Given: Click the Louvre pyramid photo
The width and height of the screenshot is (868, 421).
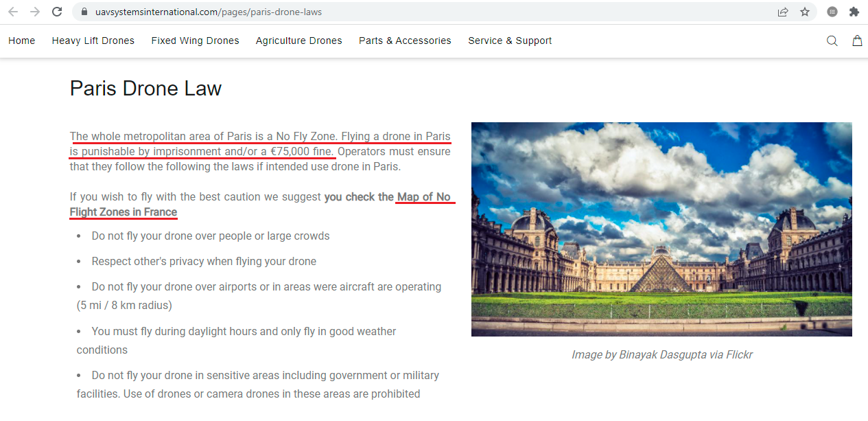Looking at the screenshot, I should point(661,229).
